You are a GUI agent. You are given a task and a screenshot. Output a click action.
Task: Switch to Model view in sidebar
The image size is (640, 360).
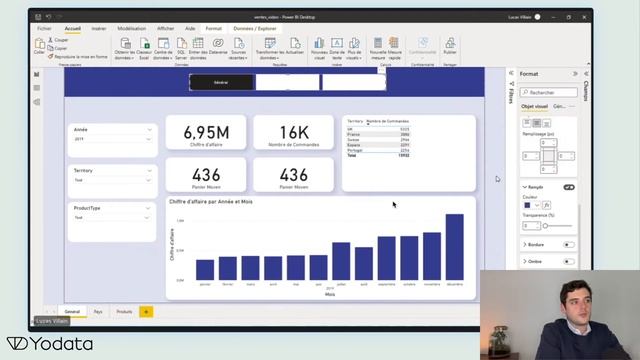[x=37, y=102]
